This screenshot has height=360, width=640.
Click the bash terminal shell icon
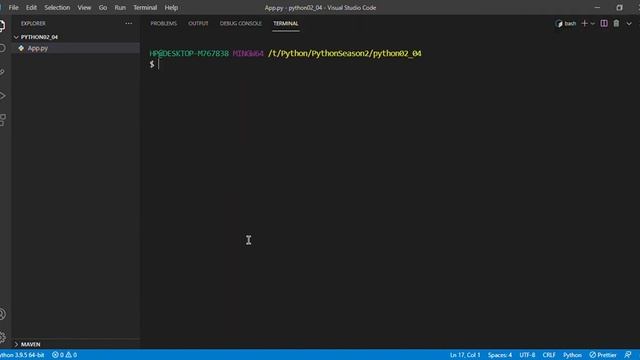pyautogui.click(x=559, y=24)
